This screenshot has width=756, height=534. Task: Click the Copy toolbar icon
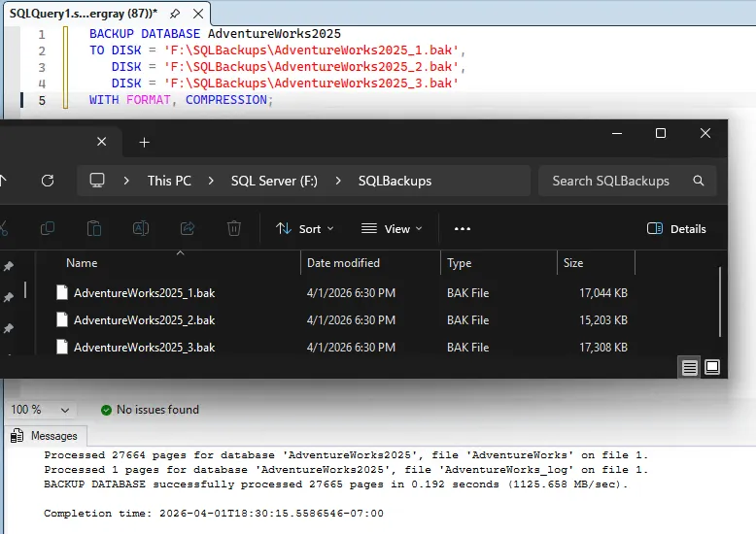[48, 228]
